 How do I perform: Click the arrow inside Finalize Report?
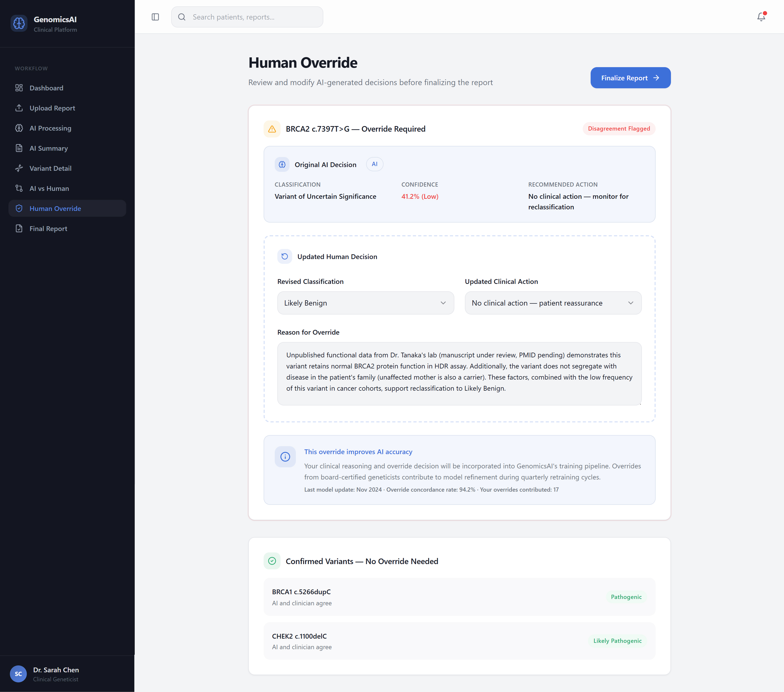coord(656,78)
